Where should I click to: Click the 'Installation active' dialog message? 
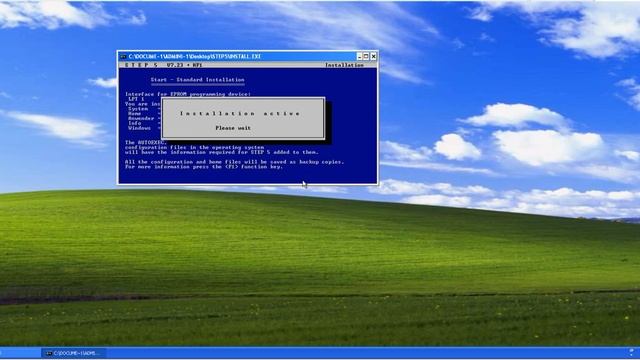(x=240, y=113)
